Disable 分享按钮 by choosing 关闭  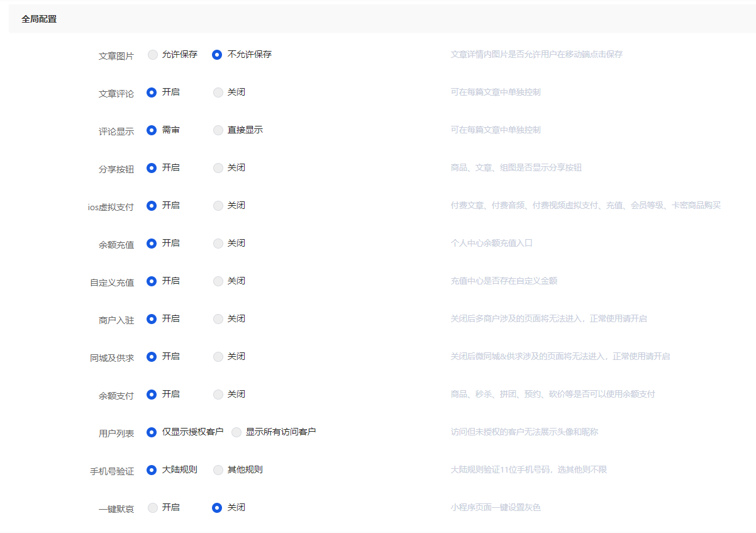(218, 168)
